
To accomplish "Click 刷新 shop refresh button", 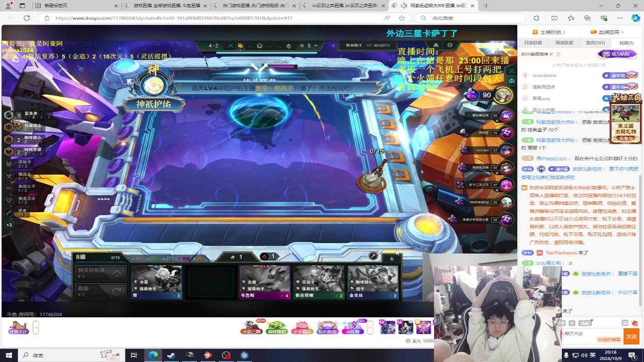I will [100, 291].
